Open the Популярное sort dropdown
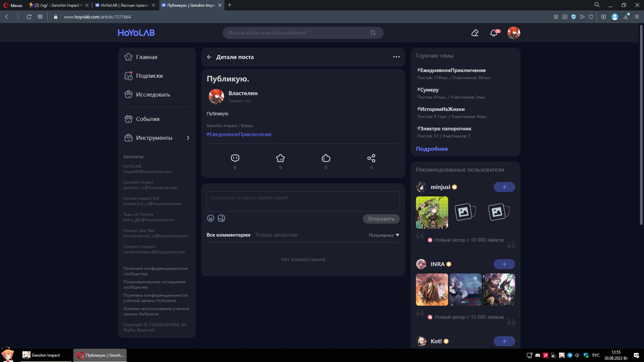Viewport: 644px width, 362px height. [x=384, y=235]
